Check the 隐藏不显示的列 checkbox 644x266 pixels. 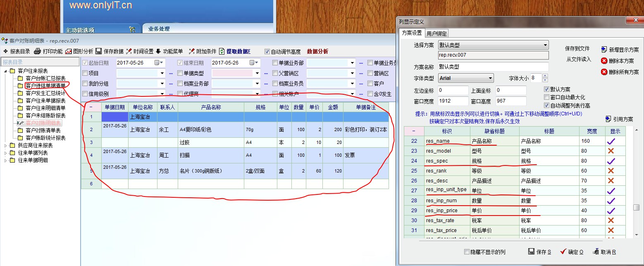tap(467, 252)
